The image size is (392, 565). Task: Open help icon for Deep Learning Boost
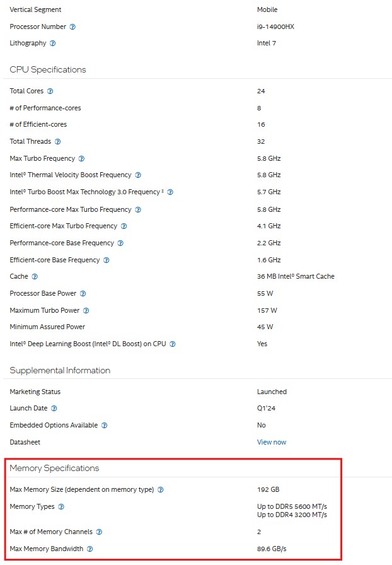click(173, 344)
